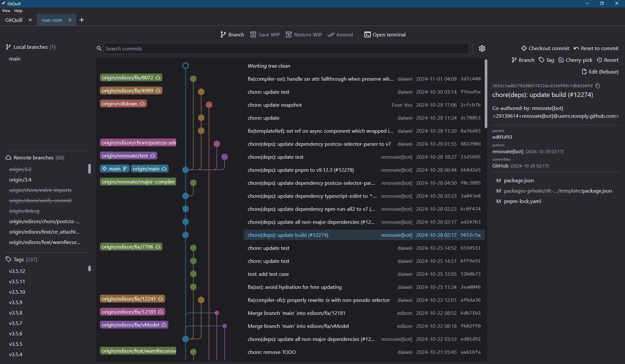The image size is (625, 364).
Task: Click Reset to commit button
Action: tap(596, 48)
